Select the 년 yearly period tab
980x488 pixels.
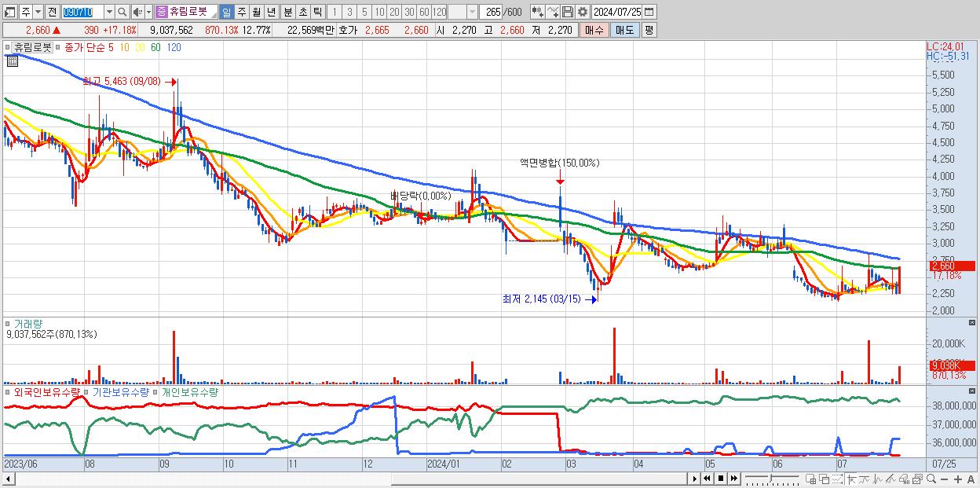pyautogui.click(x=271, y=12)
